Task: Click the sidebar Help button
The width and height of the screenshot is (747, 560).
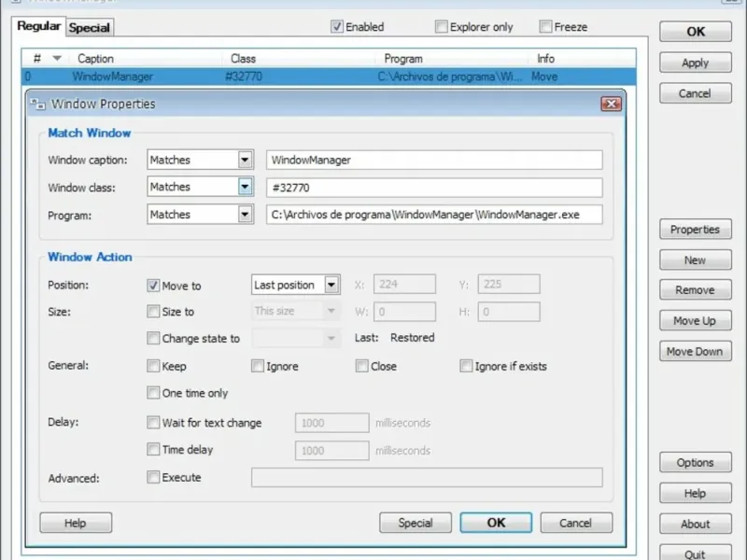Action: tap(696, 493)
